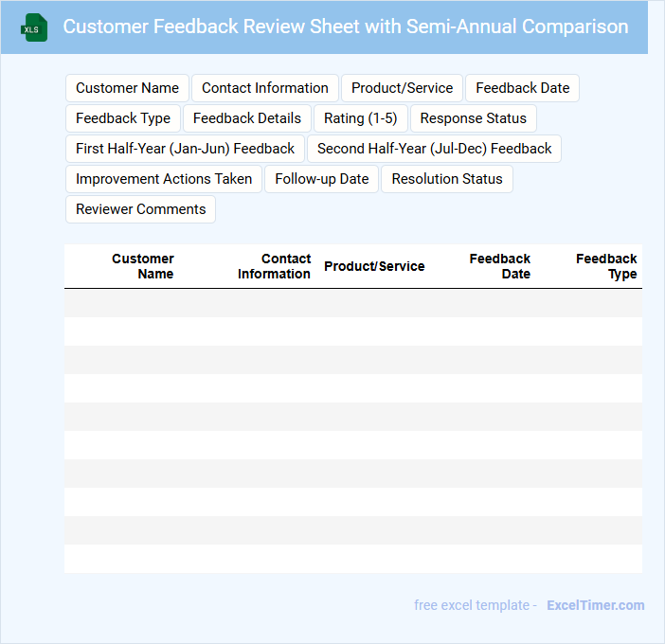Click the green XLS file icon
The height and width of the screenshot is (644, 665).
pos(34,27)
